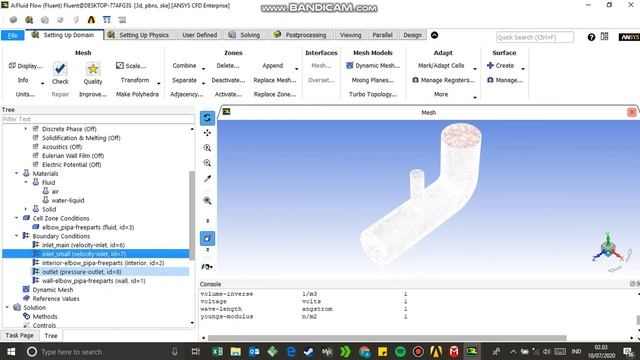Click the Quick Search field
Screen dimensions: 640x360
pyautogui.click(x=535, y=37)
